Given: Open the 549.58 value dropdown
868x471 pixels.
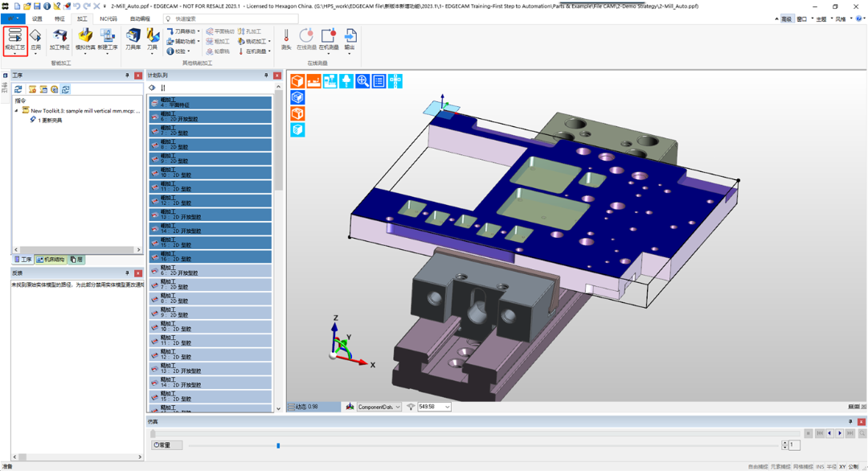Looking at the screenshot, I should point(434,407).
